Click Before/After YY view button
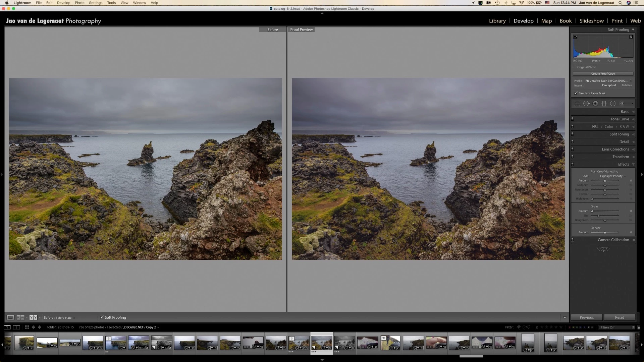 [33, 317]
